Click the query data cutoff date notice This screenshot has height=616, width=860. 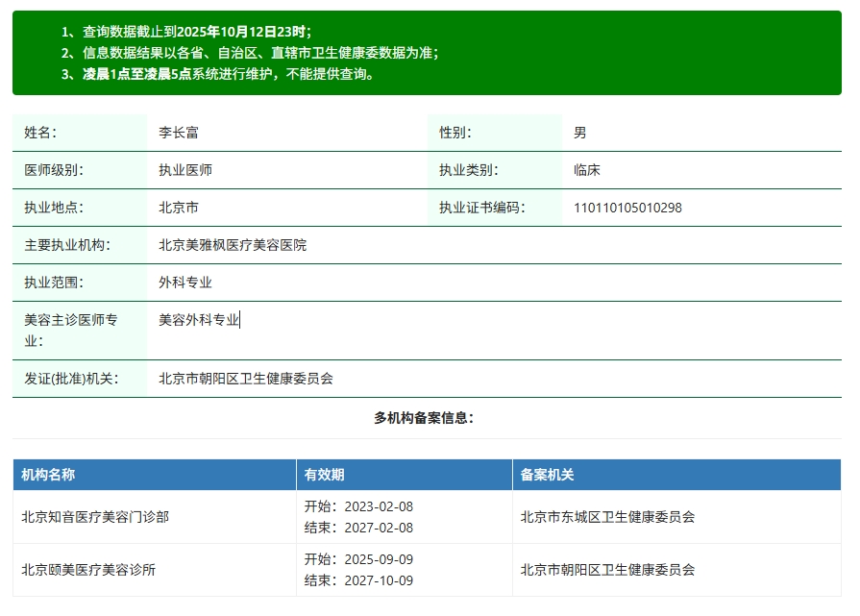click(x=197, y=32)
